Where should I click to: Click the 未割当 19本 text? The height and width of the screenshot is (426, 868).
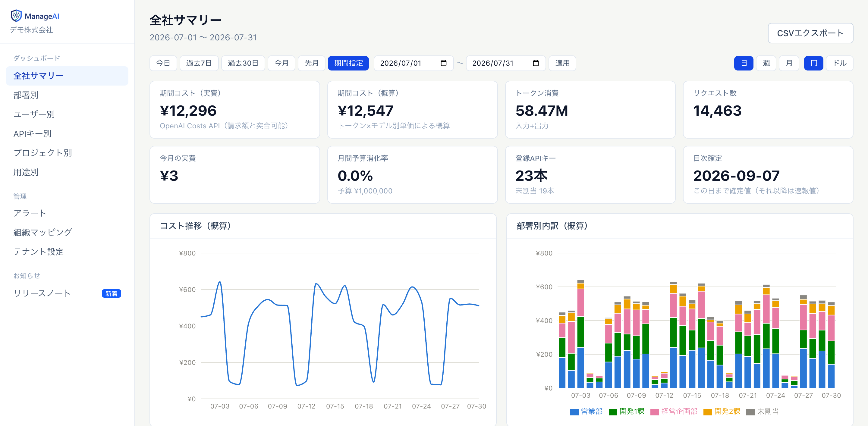click(x=535, y=191)
